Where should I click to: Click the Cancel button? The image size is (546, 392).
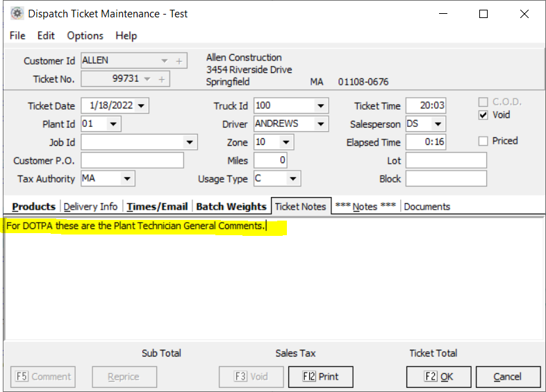pos(507,377)
